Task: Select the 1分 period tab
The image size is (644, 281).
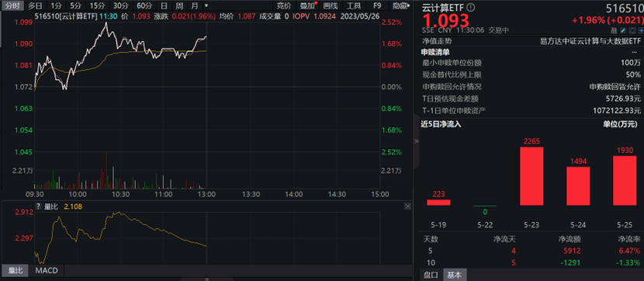Action: point(56,5)
